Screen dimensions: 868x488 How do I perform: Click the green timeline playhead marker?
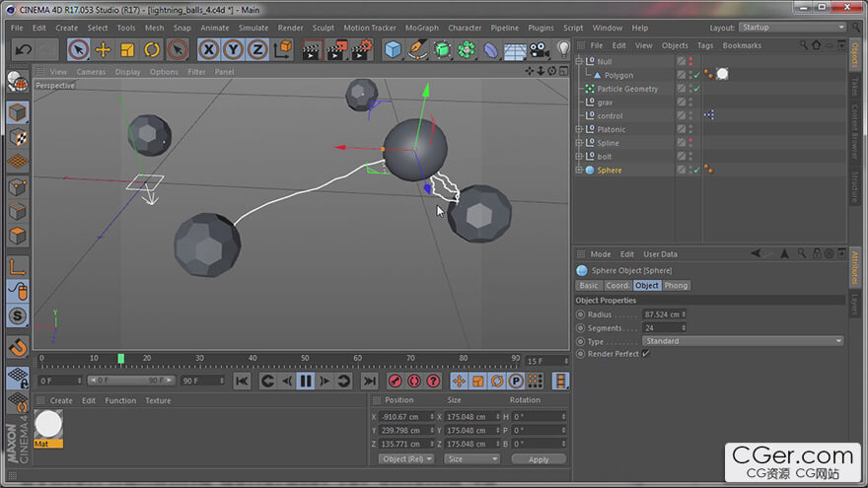pyautogui.click(x=120, y=359)
